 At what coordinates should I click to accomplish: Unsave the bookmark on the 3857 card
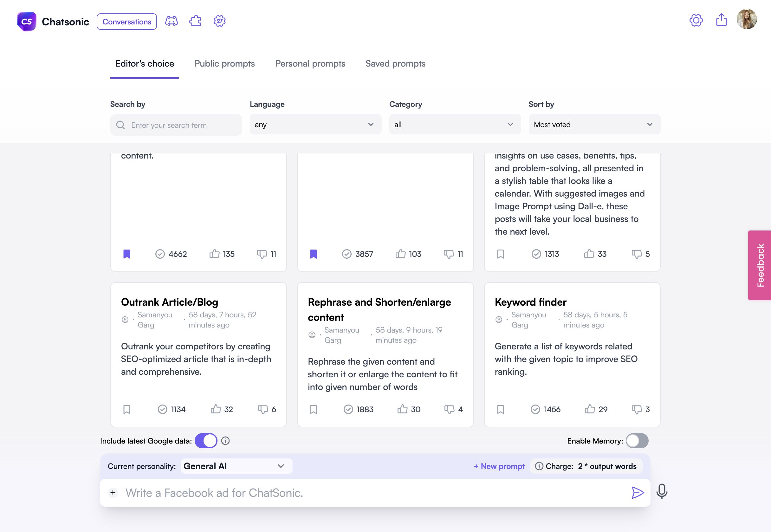tap(313, 254)
